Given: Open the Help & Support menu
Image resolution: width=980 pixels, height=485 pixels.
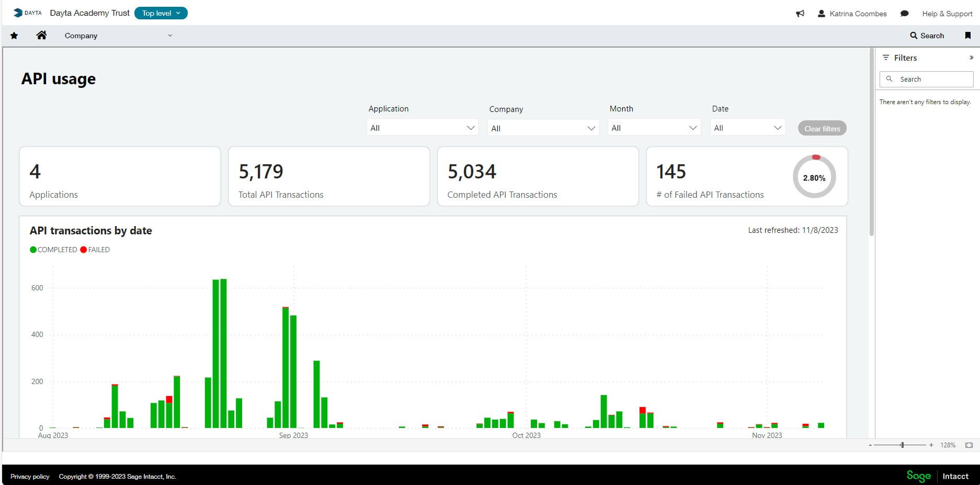Looking at the screenshot, I should (x=947, y=14).
